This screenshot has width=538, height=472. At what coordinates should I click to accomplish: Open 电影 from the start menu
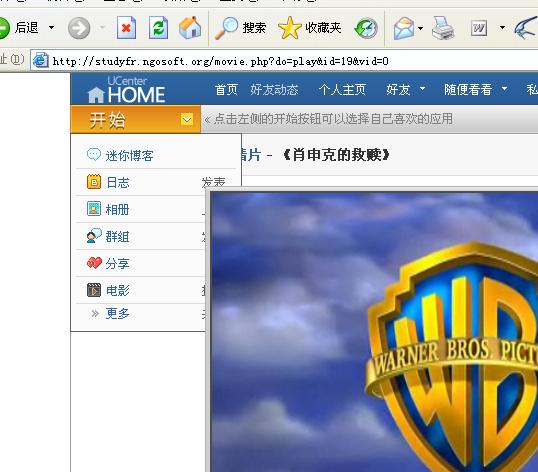(117, 291)
